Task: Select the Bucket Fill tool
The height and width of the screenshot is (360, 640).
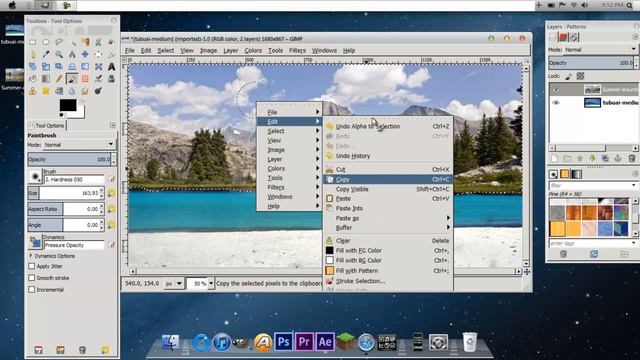Action: pos(33,79)
